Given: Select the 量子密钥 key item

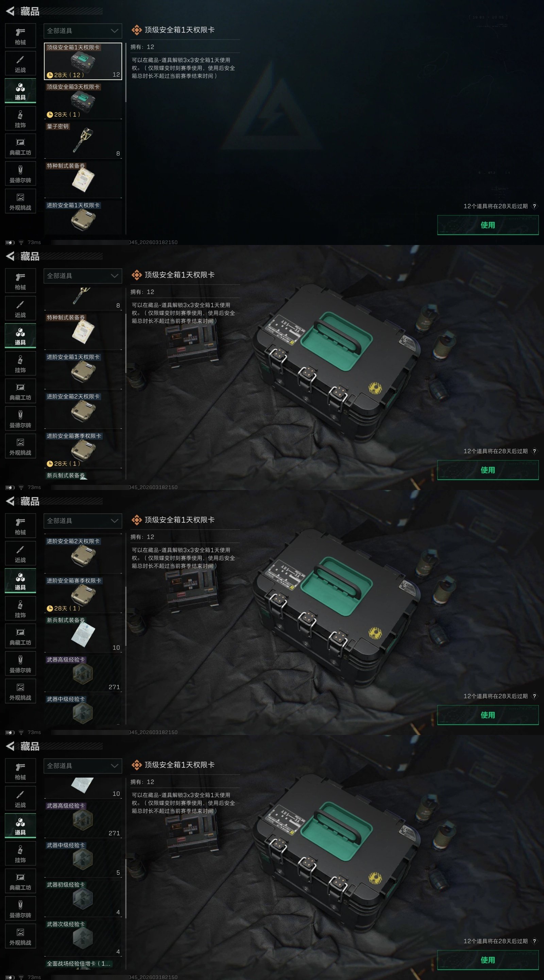Looking at the screenshot, I should [x=83, y=140].
